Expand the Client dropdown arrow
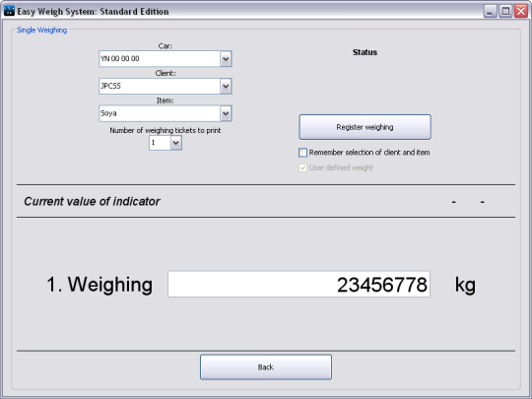Viewport: 532px width, 399px height. tap(226, 86)
